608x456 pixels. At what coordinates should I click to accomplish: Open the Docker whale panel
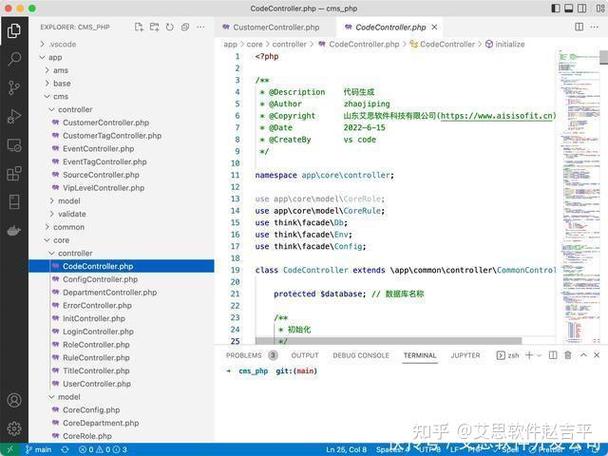(x=14, y=231)
